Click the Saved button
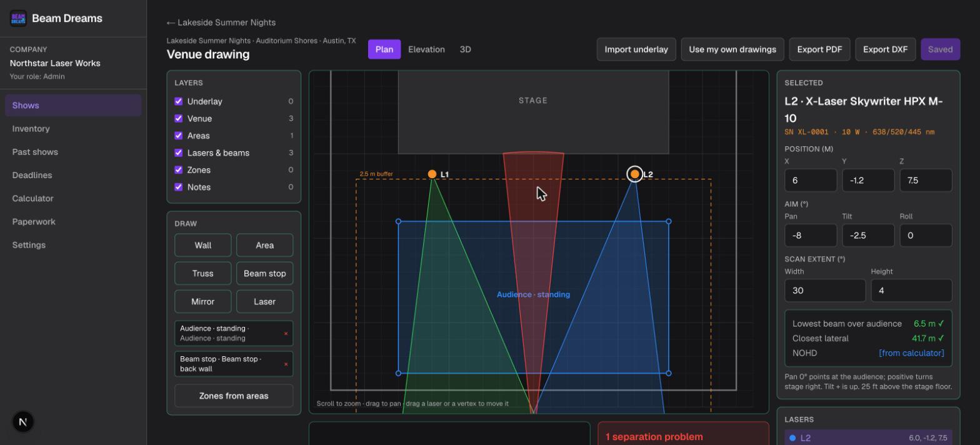The image size is (980, 445). click(940, 49)
